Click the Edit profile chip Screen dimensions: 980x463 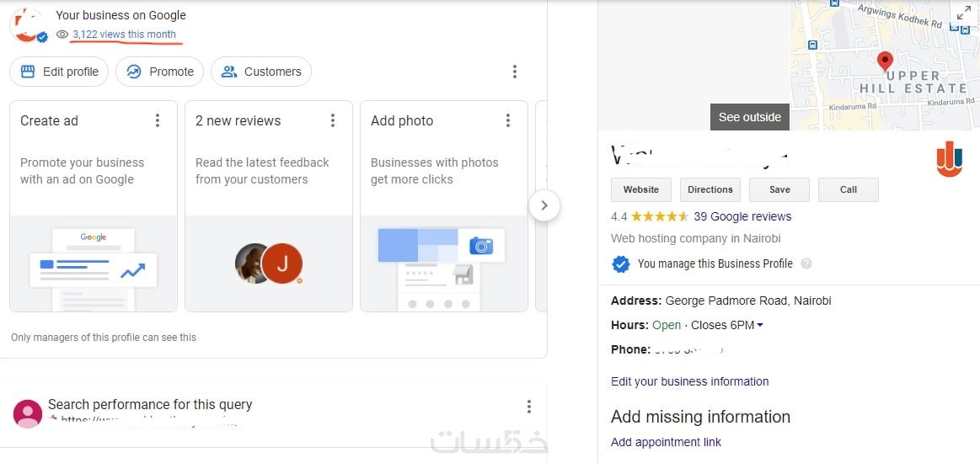[59, 72]
